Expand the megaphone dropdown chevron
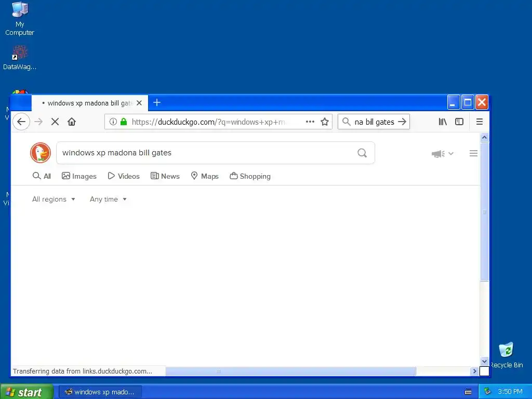Viewport: 532px width, 399px height. (451, 153)
